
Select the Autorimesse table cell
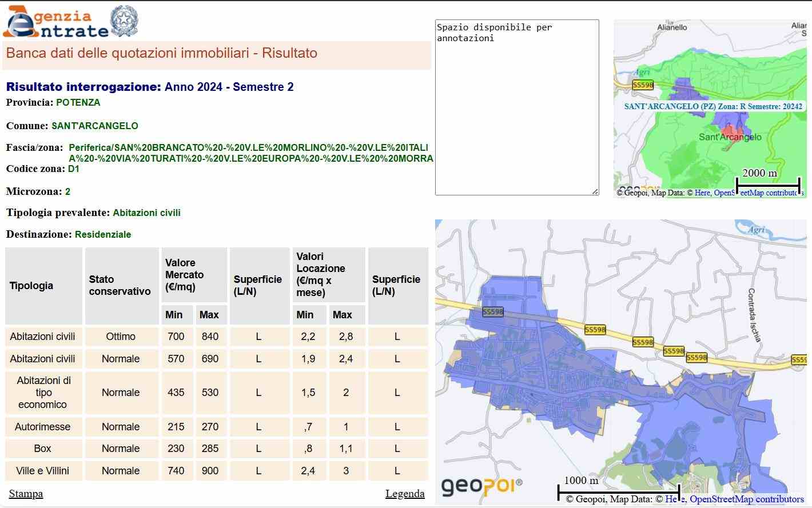[43, 427]
